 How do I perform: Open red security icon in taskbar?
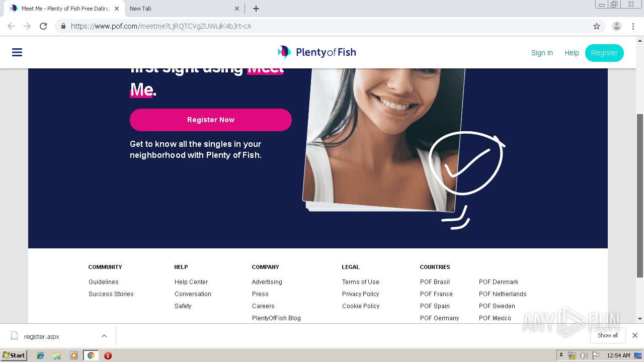[108, 355]
